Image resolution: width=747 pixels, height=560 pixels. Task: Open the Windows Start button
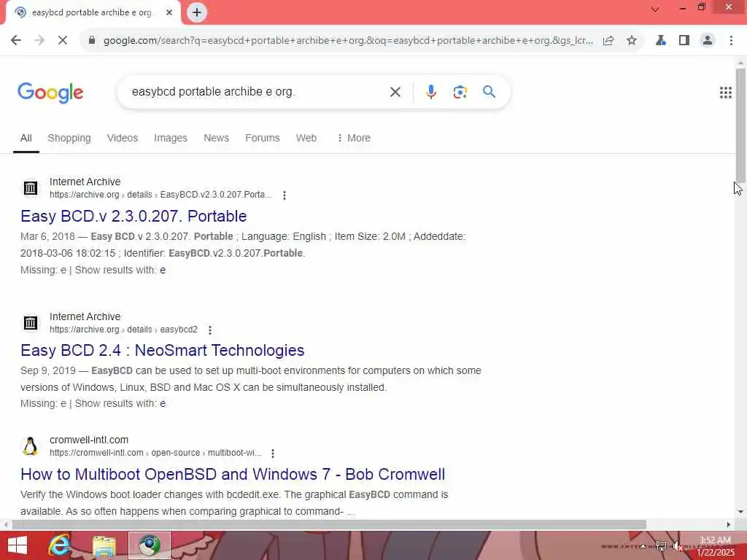pos(18,545)
